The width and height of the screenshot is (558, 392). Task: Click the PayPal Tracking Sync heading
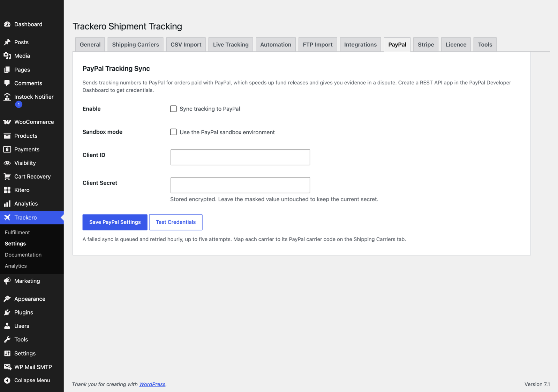(116, 69)
